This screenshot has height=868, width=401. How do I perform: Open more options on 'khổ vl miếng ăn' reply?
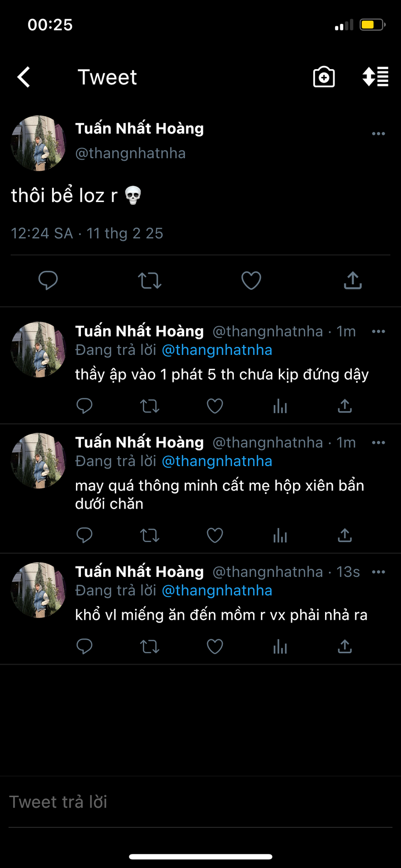click(378, 572)
